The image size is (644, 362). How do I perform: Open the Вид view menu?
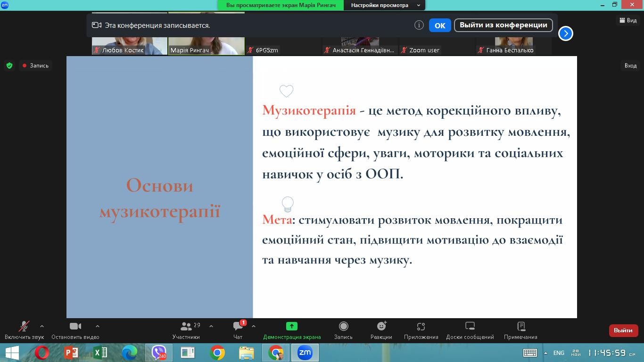pos(628,20)
